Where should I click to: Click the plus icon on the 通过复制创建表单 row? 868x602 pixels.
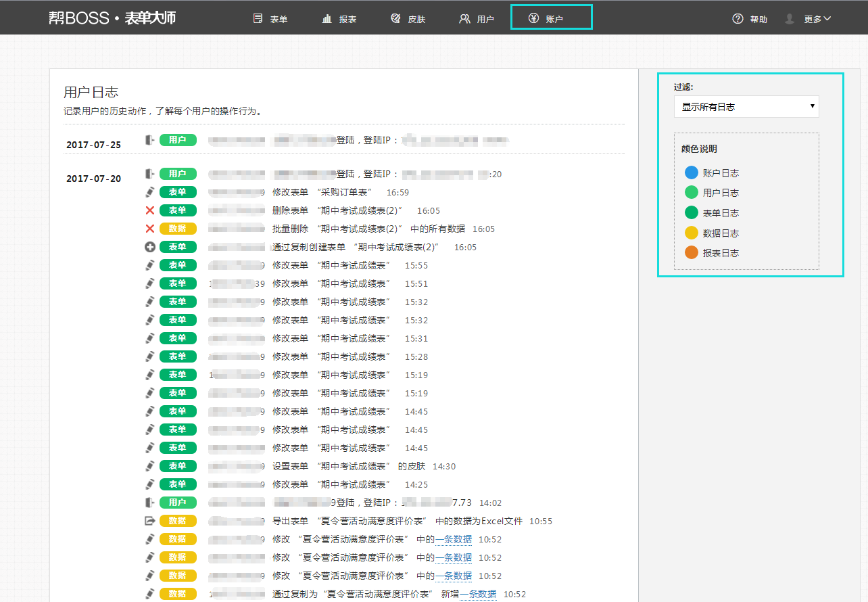click(150, 247)
